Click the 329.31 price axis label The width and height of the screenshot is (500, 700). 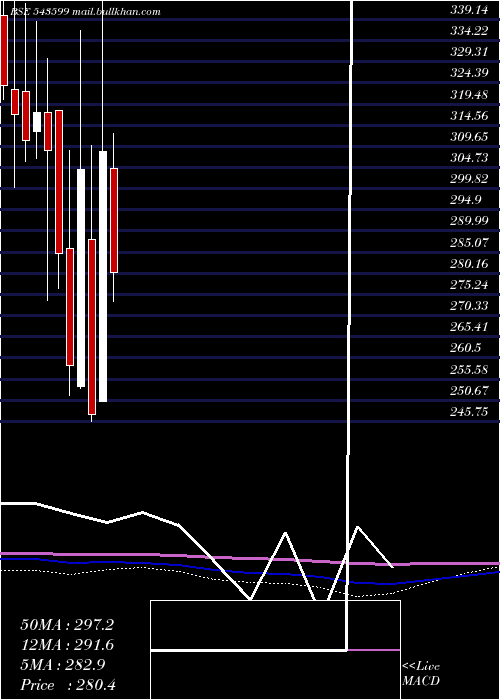[469, 52]
